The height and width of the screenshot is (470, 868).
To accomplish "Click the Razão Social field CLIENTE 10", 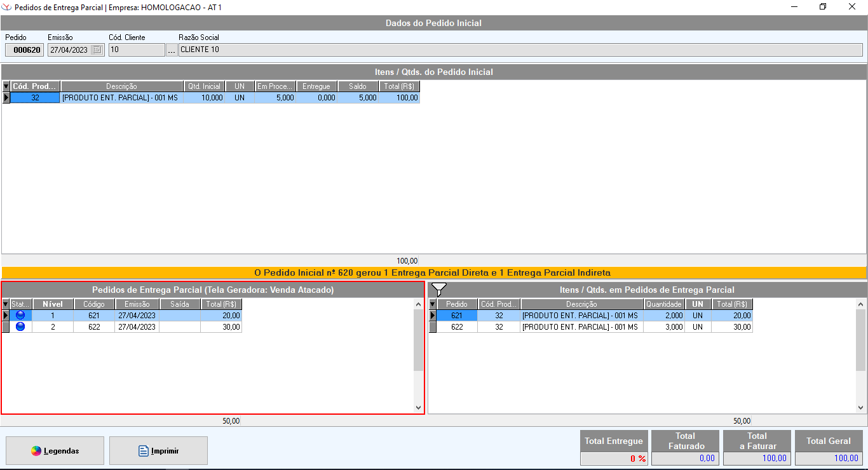I will (x=520, y=50).
